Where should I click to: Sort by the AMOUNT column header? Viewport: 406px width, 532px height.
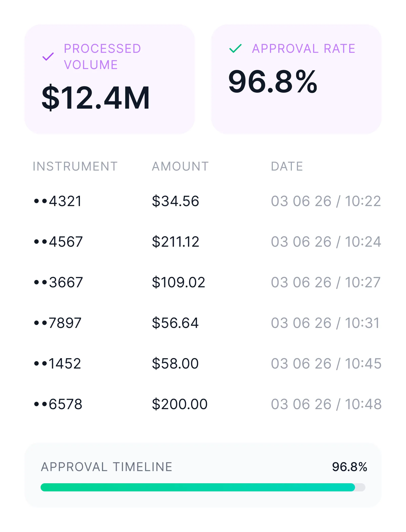180,167
